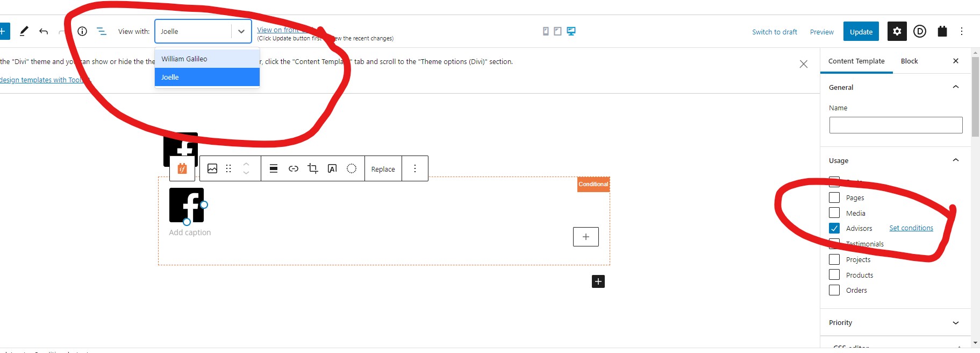
Task: Click the outlined plus inserter in conditional block
Action: (586, 237)
